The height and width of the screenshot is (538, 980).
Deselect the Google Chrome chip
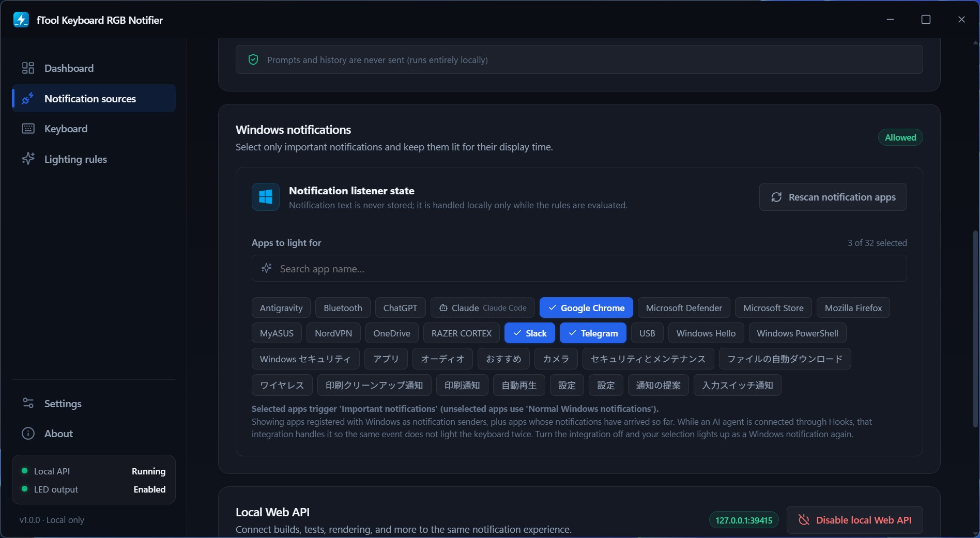click(586, 308)
